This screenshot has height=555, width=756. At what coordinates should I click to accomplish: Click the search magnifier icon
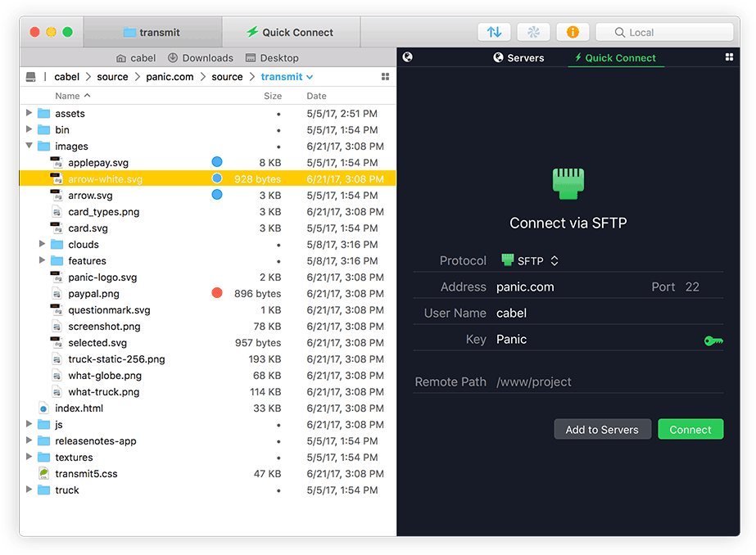tap(619, 32)
